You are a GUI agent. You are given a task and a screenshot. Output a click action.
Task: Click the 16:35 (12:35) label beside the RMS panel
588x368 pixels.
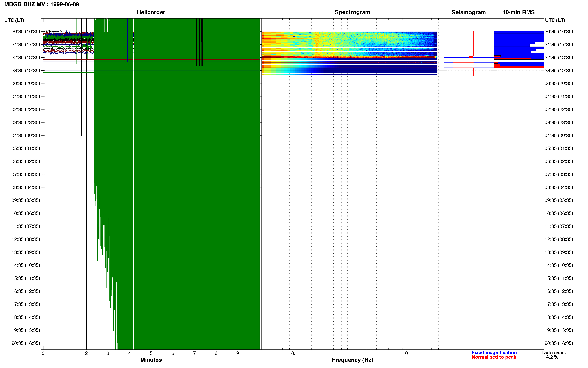tap(559, 291)
